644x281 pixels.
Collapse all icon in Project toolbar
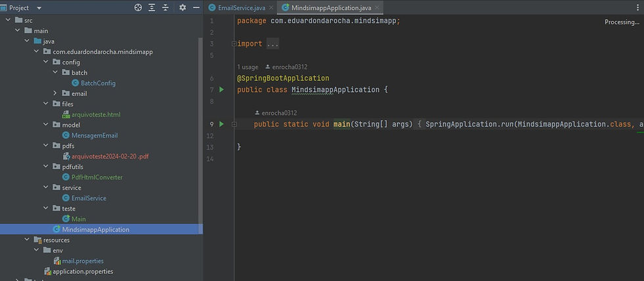pos(166,8)
